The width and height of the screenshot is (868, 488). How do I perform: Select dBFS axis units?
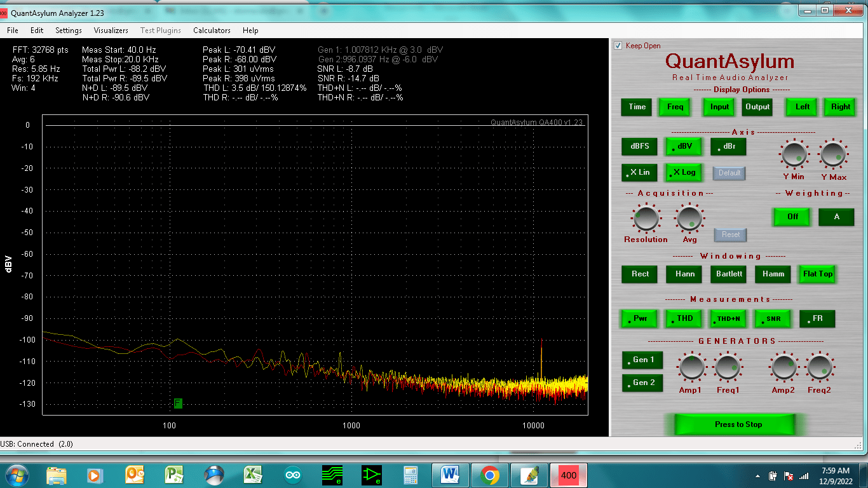[640, 146]
